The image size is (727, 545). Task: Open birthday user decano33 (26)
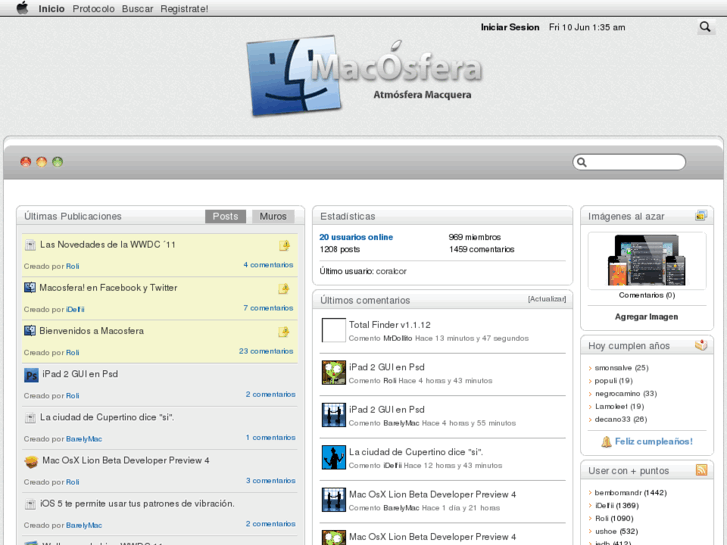621,419
